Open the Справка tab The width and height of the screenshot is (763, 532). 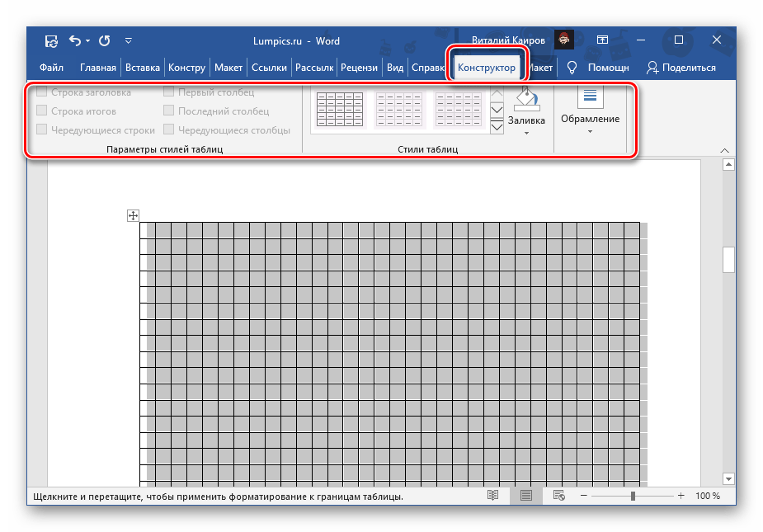pos(428,68)
